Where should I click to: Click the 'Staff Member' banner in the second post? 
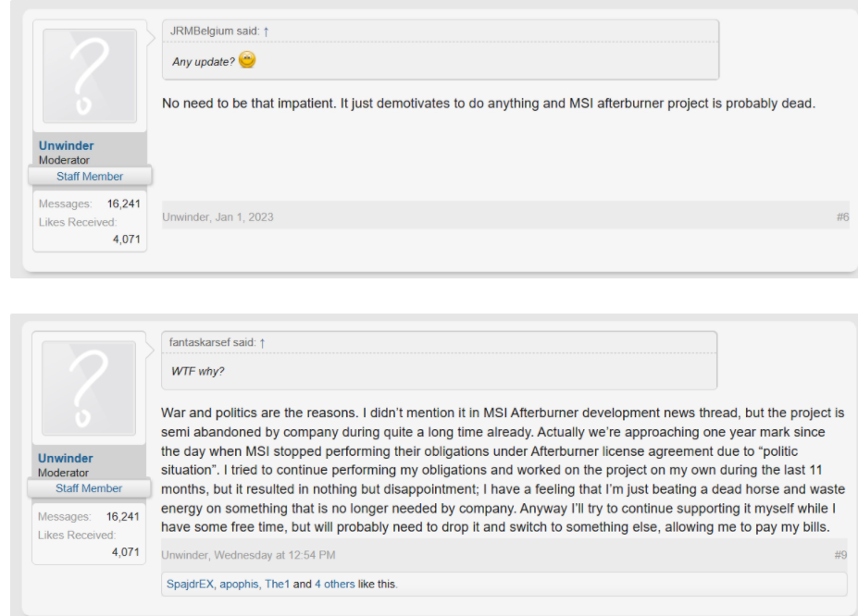(89, 488)
